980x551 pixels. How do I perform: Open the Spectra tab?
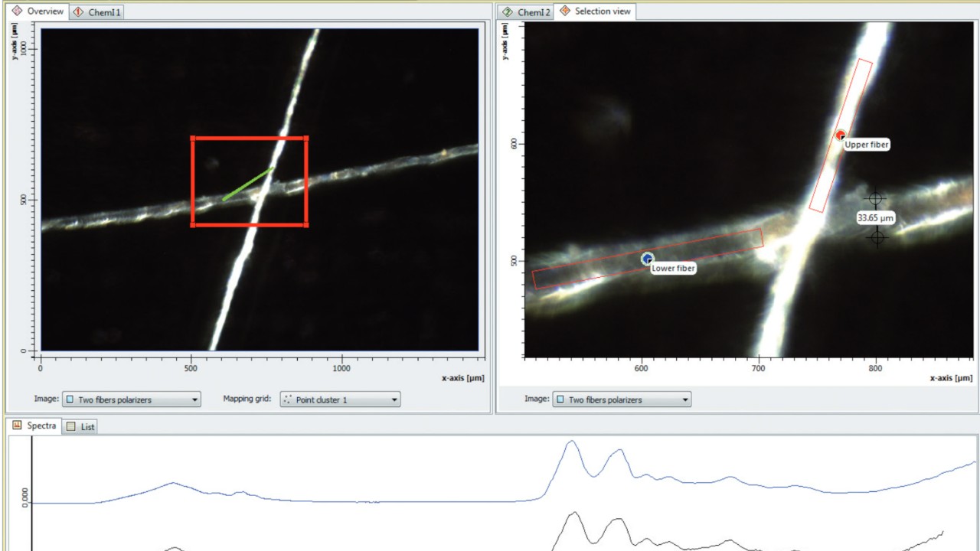[35, 425]
